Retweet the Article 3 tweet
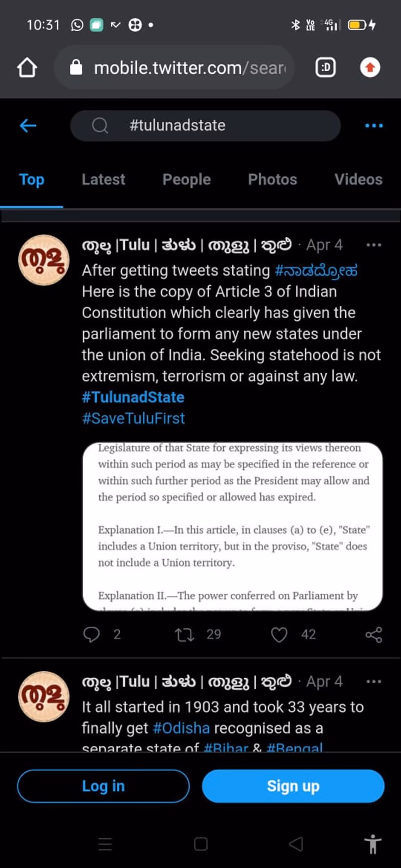The width and height of the screenshot is (401, 868). [x=185, y=634]
